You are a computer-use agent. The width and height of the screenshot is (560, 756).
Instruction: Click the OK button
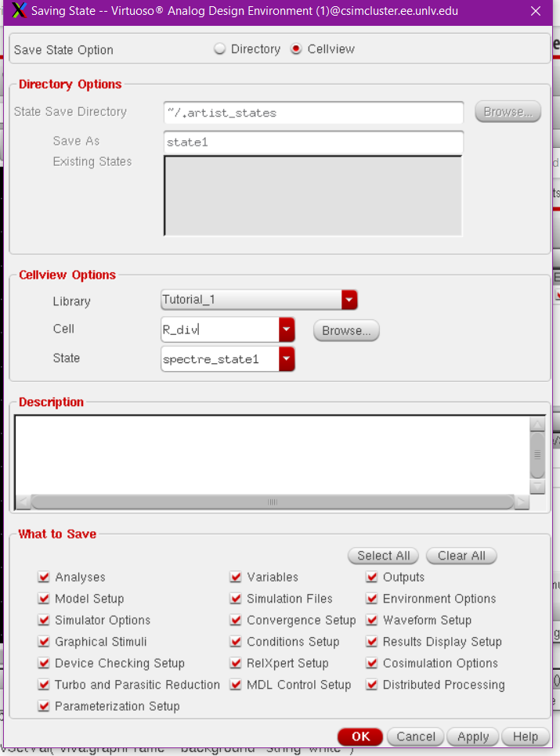coord(360,736)
